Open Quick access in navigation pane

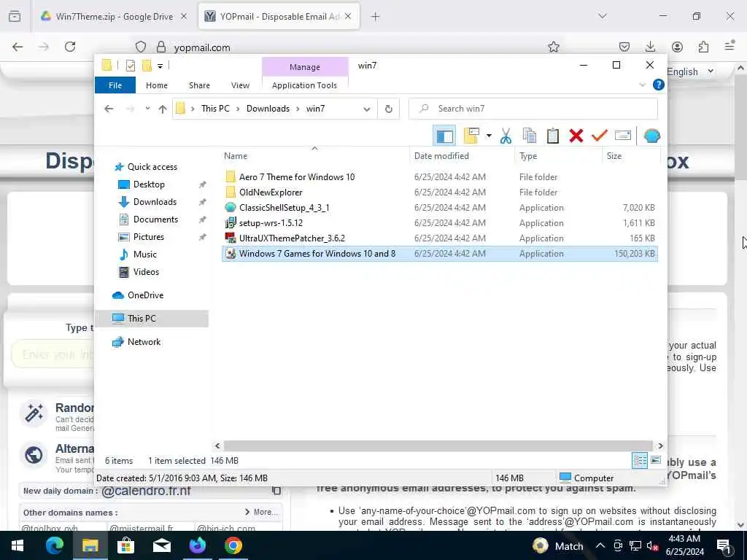(x=152, y=167)
